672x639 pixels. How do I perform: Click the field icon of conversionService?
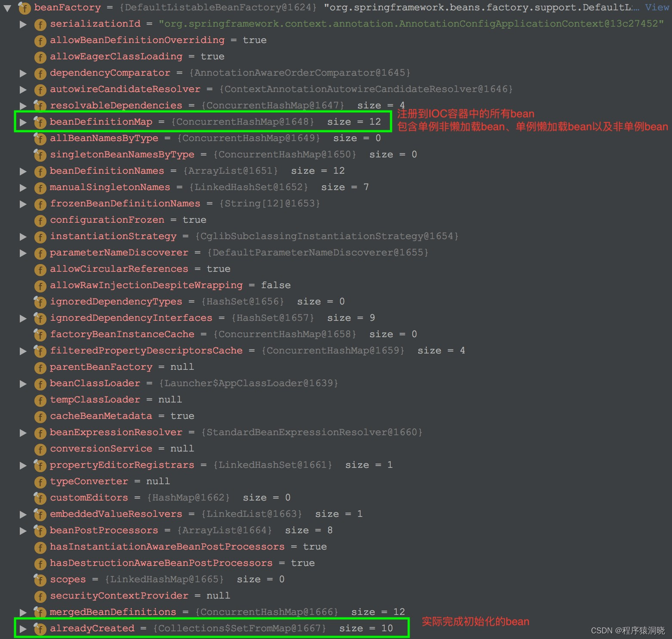[x=40, y=449]
